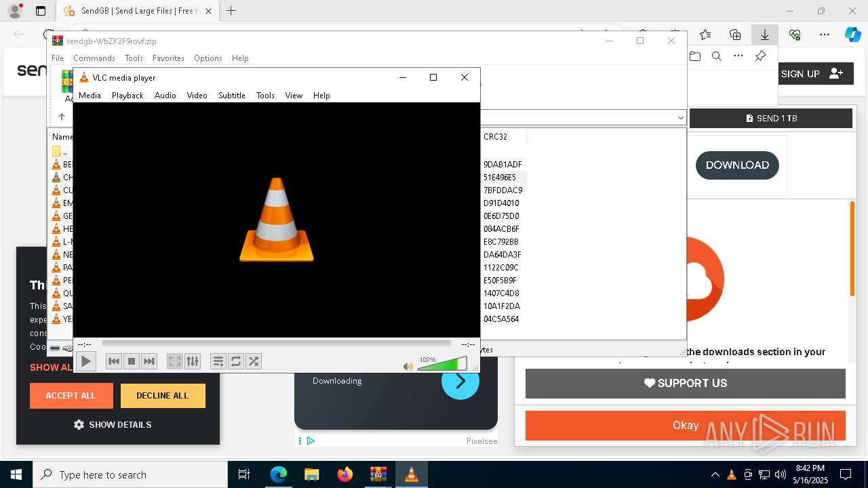Open Task View on taskbar
Screen dimensions: 868x488
tap(244, 474)
